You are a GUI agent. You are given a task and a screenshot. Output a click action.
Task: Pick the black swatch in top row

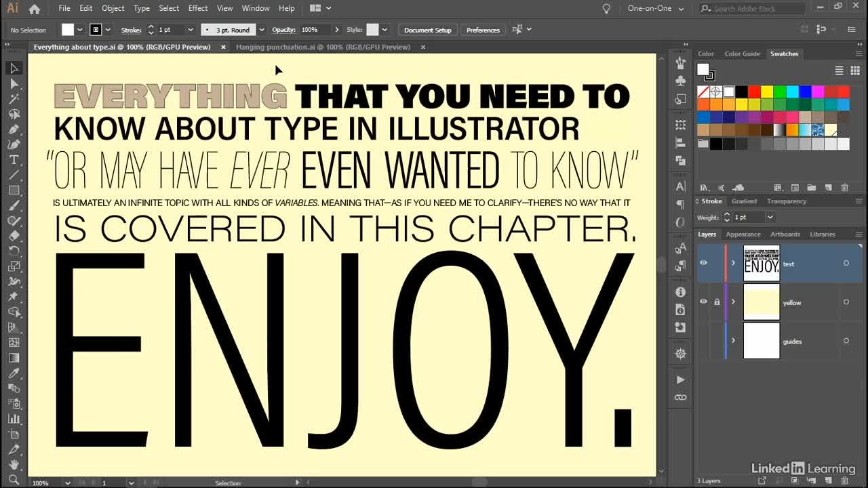(x=741, y=91)
